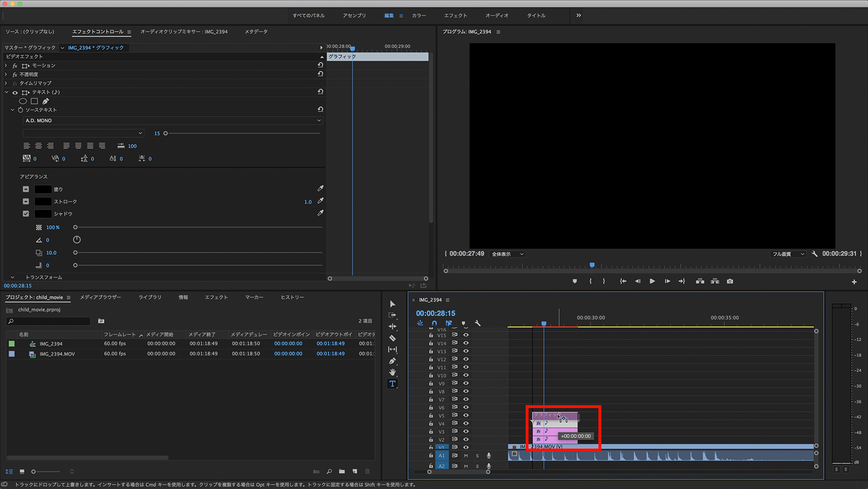Viewport: 868px width, 489px height.
Task: Expand the モーション effect properties
Action: [x=6, y=66]
